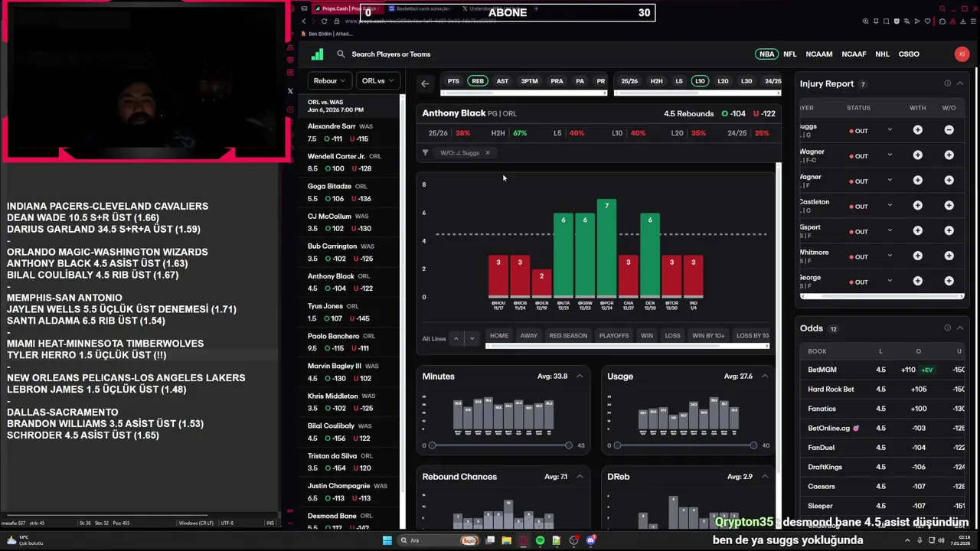Filter chart by HOME games
The height and width of the screenshot is (551, 980).
tap(499, 335)
